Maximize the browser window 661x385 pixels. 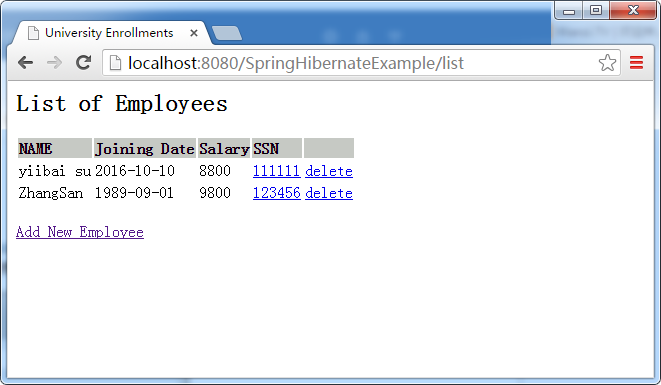click(x=596, y=11)
